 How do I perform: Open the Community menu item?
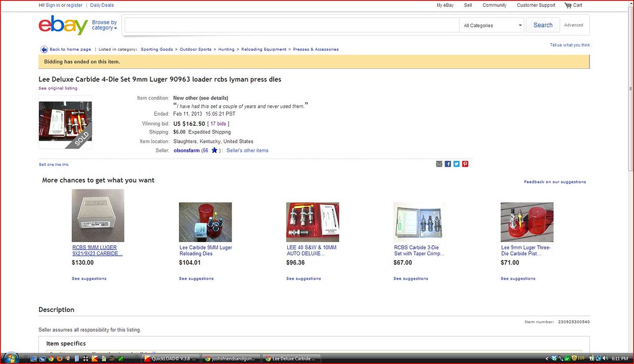pyautogui.click(x=494, y=5)
